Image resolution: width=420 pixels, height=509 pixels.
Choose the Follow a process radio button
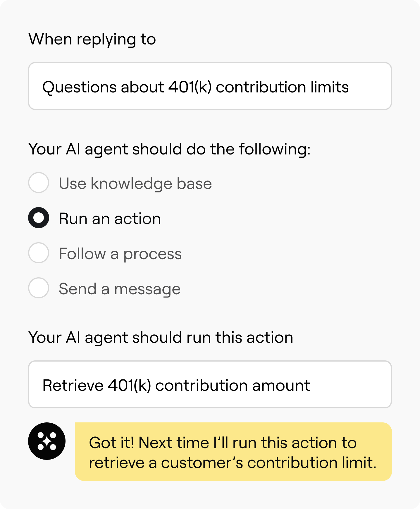[39, 253]
